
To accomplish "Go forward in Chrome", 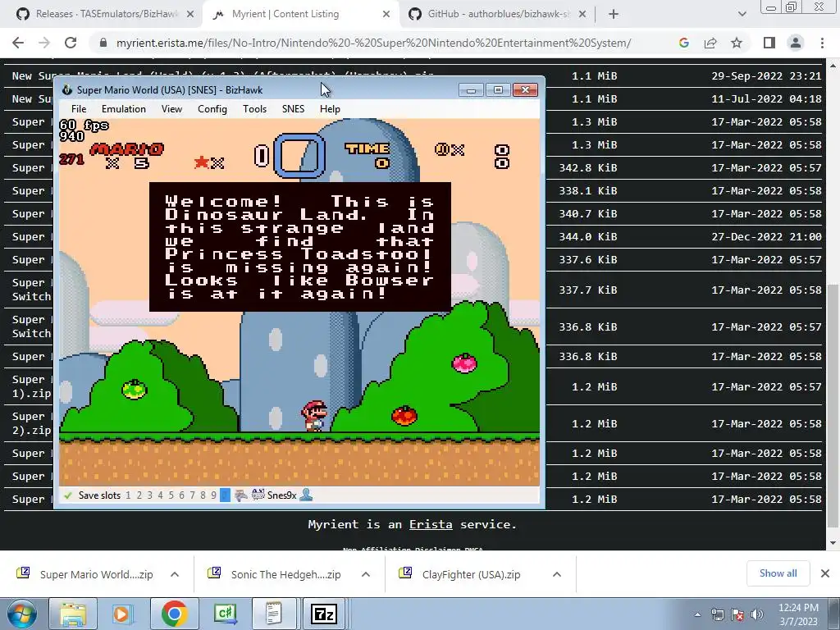I will [44, 43].
